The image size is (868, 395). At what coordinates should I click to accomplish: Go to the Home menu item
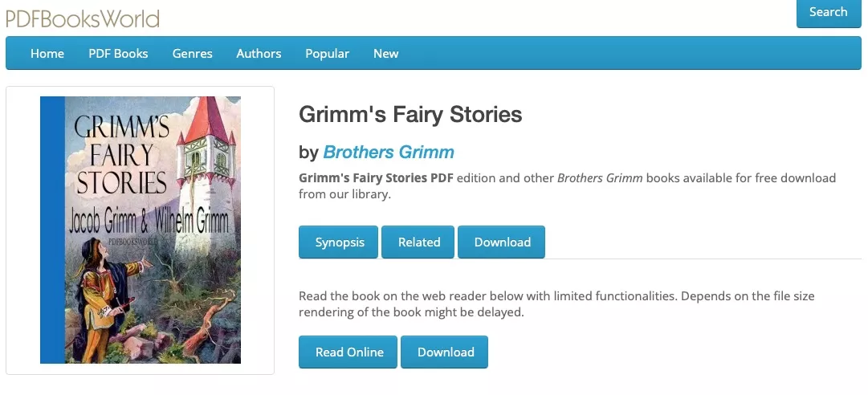(47, 54)
